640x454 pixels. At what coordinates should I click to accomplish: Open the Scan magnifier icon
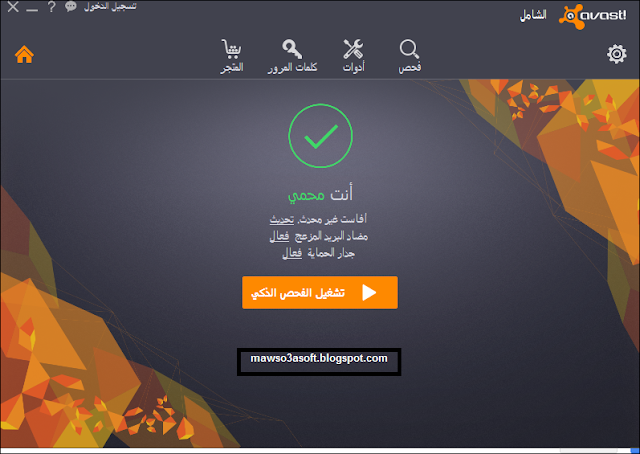tap(409, 49)
